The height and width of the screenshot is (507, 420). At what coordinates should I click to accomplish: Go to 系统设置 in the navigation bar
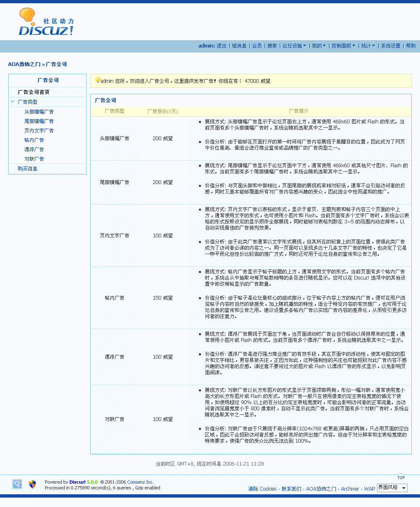click(x=390, y=46)
